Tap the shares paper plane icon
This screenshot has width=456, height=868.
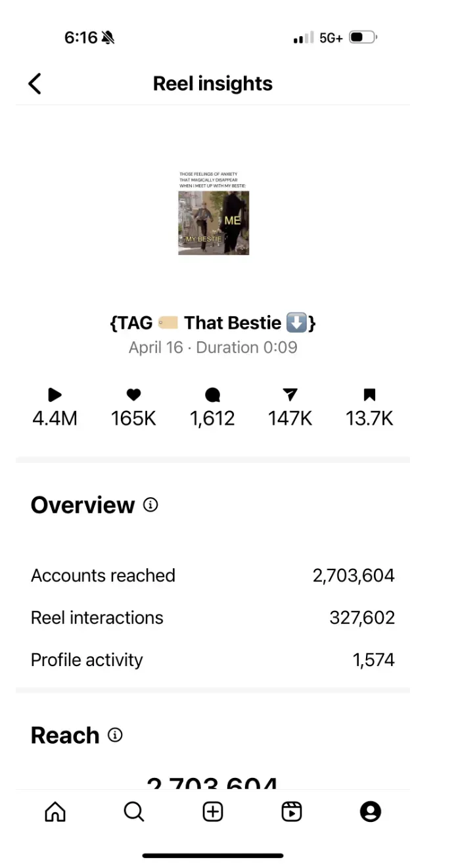290,395
